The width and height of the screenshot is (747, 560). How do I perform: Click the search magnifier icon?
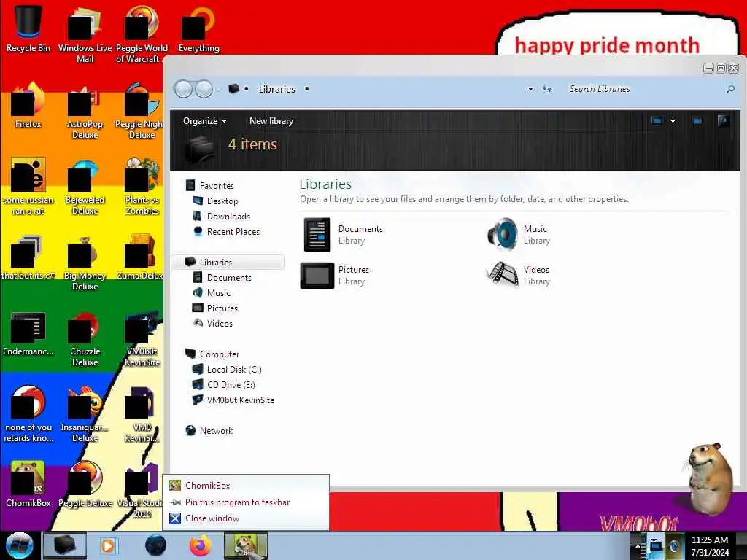pos(729,89)
